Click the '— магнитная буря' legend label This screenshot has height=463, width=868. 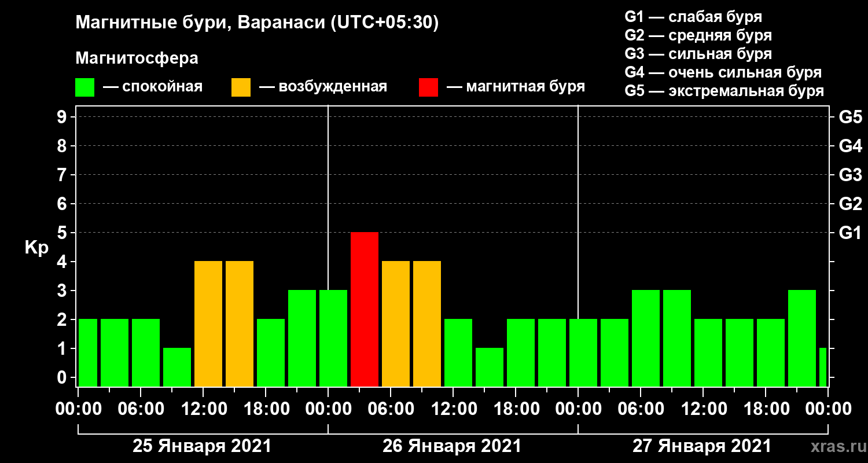[516, 87]
